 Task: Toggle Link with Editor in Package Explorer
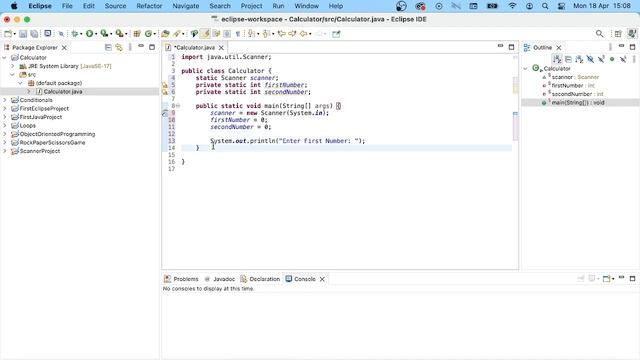[119, 47]
